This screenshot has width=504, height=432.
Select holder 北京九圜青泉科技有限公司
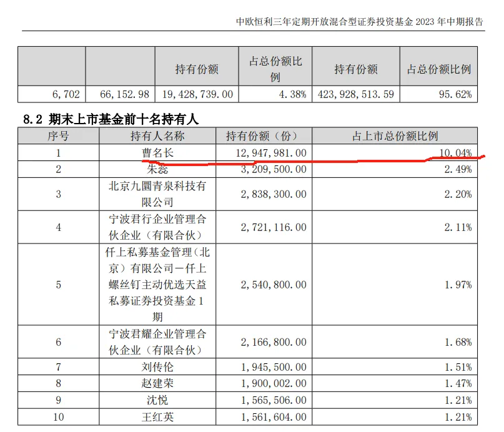click(157, 194)
